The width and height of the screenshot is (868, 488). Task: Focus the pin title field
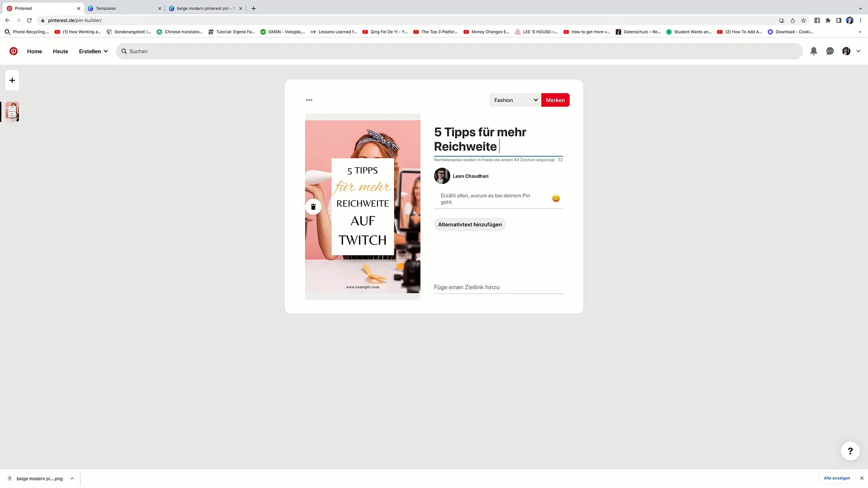click(498, 139)
